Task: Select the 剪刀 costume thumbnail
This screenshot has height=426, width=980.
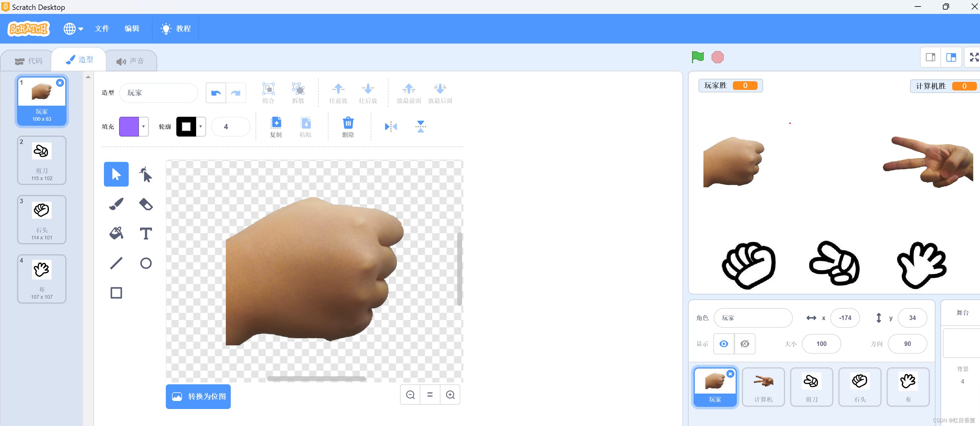Action: tap(41, 160)
